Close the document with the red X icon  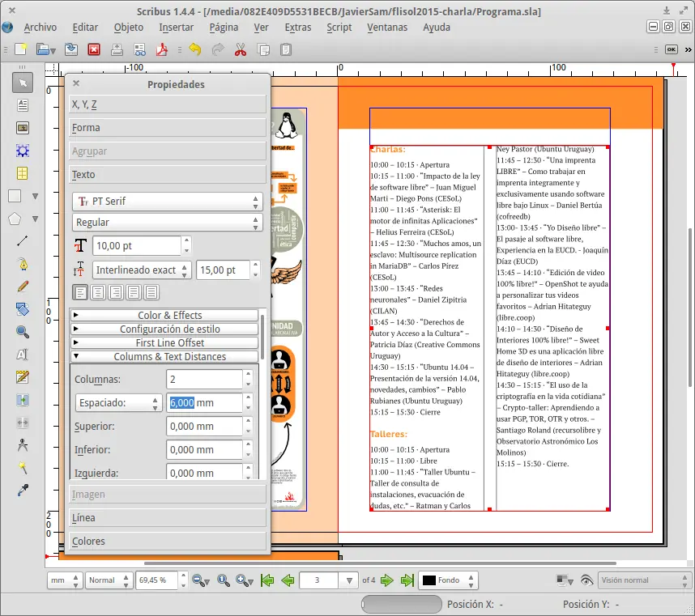pos(94,49)
